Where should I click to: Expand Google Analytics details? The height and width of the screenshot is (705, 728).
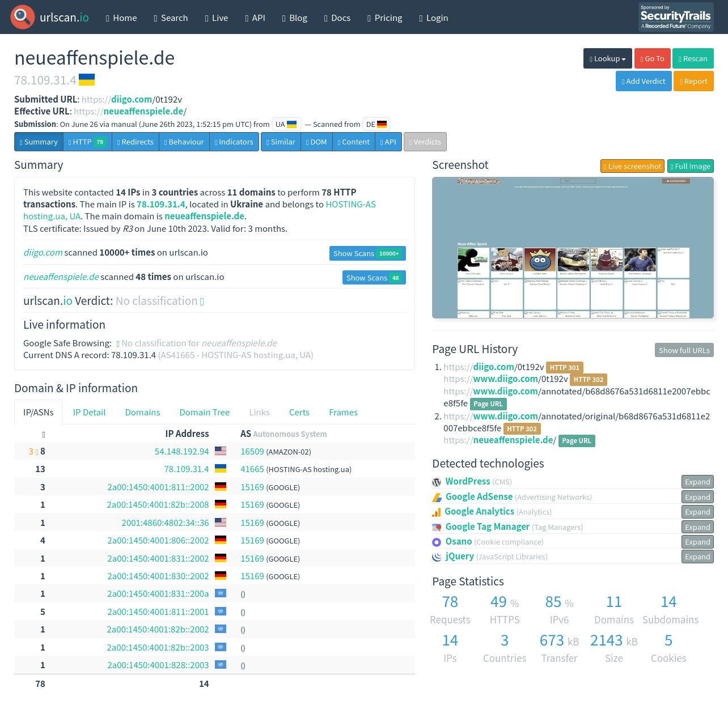point(697,512)
